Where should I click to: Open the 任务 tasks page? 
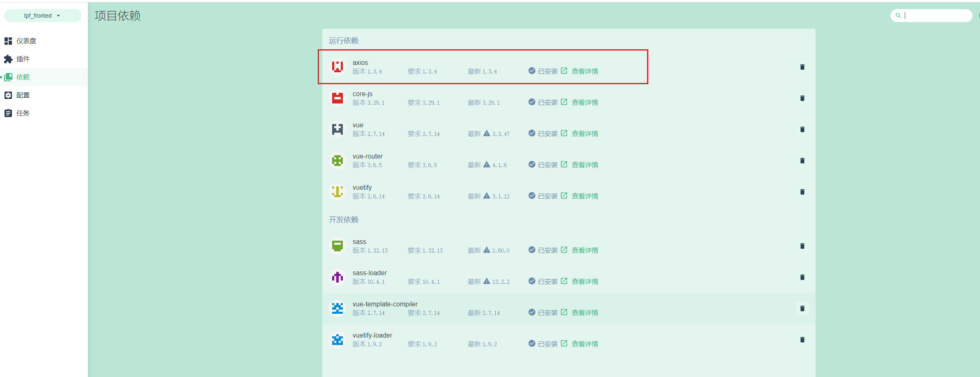pyautogui.click(x=23, y=113)
